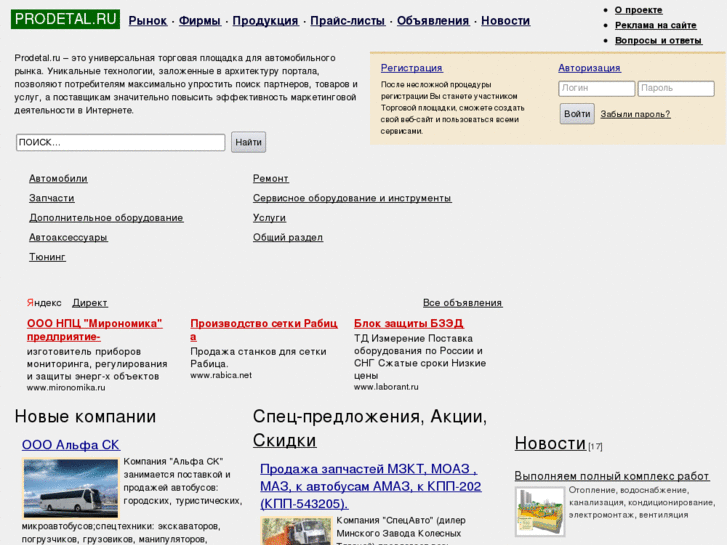Click the Директ link
Image resolution: width=727 pixels, height=545 pixels.
90,303
